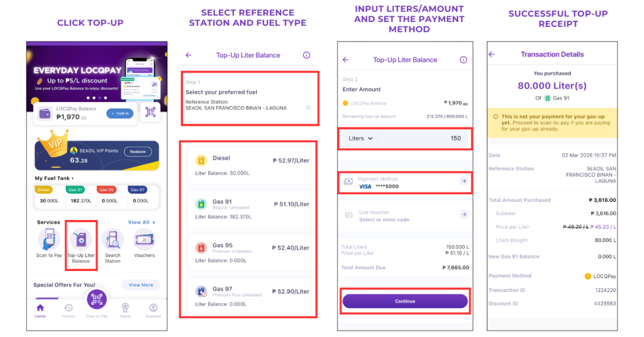
Task: Expand the Liters unit dropdown
Action: (361, 138)
